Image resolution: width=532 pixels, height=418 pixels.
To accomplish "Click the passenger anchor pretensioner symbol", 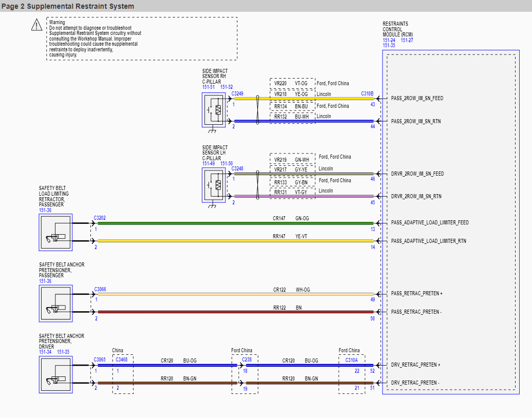I will click(x=55, y=303).
